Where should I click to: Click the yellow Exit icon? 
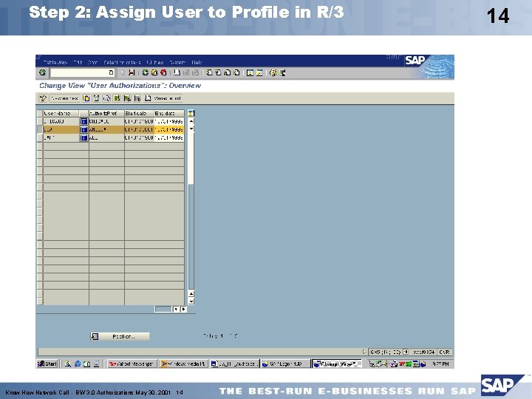pos(154,72)
